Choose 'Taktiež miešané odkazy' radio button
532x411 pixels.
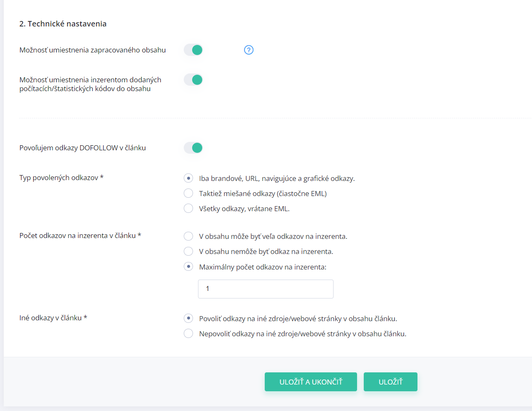tap(188, 194)
